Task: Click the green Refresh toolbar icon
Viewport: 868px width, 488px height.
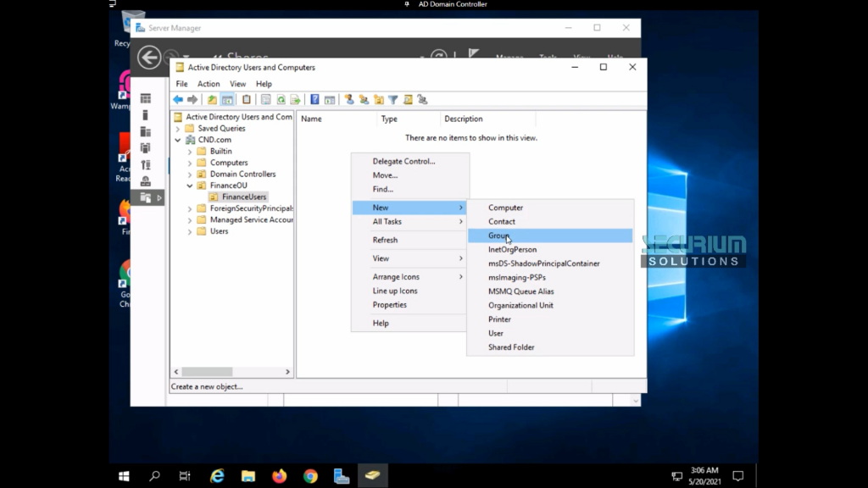Action: 281,100
